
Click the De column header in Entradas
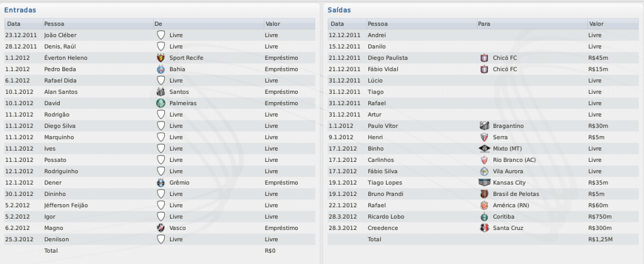point(159,23)
